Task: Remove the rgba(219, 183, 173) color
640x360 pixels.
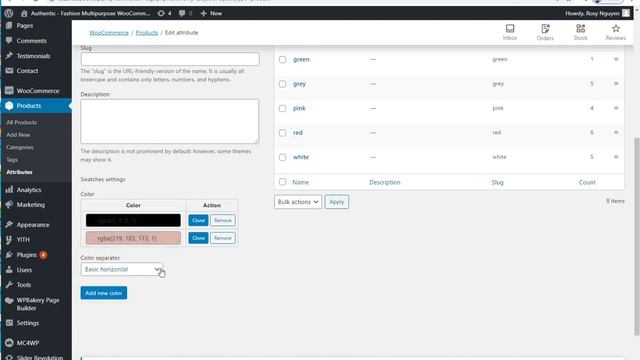Action: coord(223,238)
